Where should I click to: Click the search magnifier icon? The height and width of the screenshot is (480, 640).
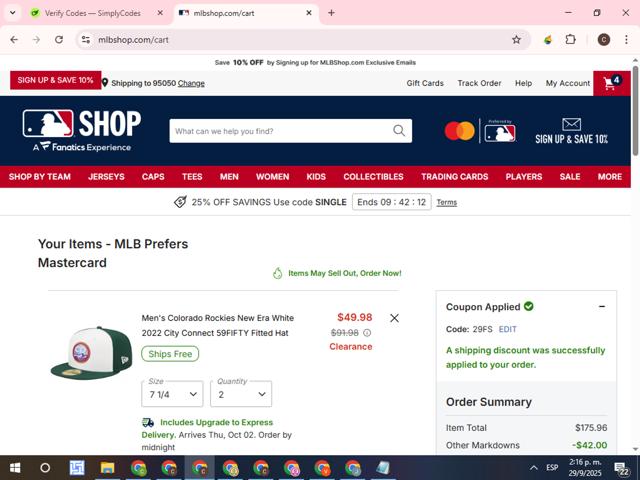point(399,131)
